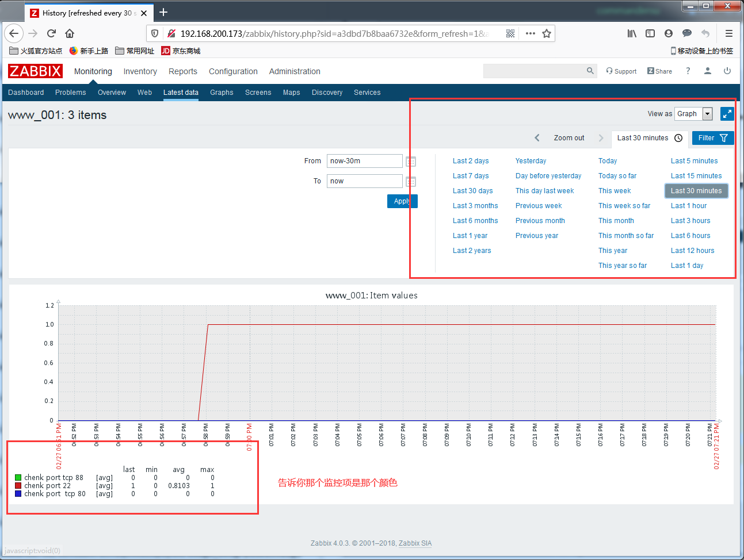Open the View as Graph dropdown

click(693, 114)
